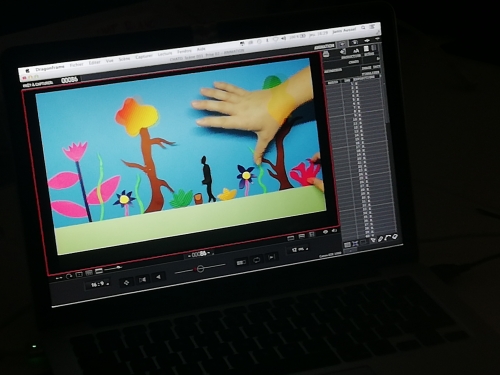Screen dimensions: 500x375
Task: Click the step-to-live frame button
Action: point(272,257)
